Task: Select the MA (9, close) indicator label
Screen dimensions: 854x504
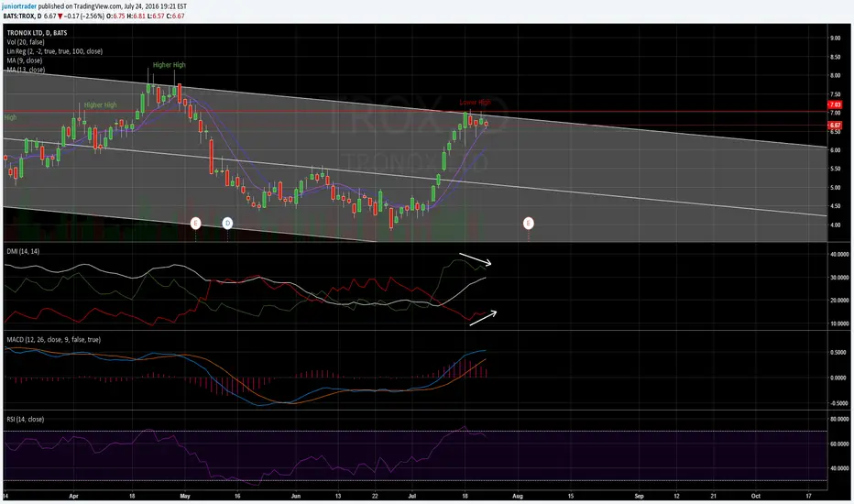Action: point(25,60)
